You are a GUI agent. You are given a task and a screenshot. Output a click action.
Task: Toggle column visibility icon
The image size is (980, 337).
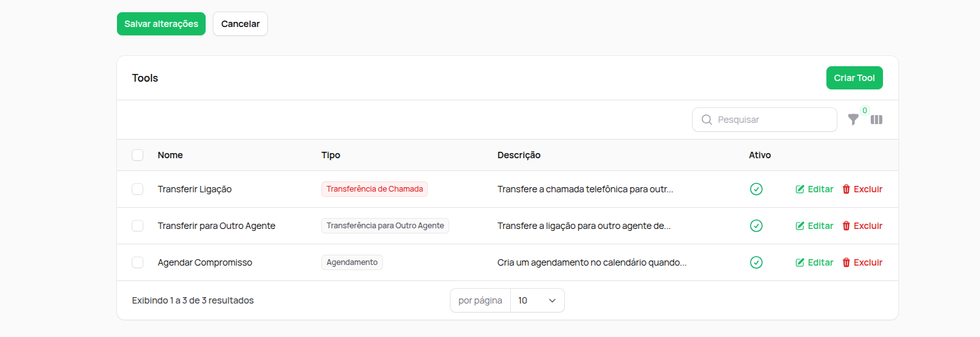click(x=877, y=120)
